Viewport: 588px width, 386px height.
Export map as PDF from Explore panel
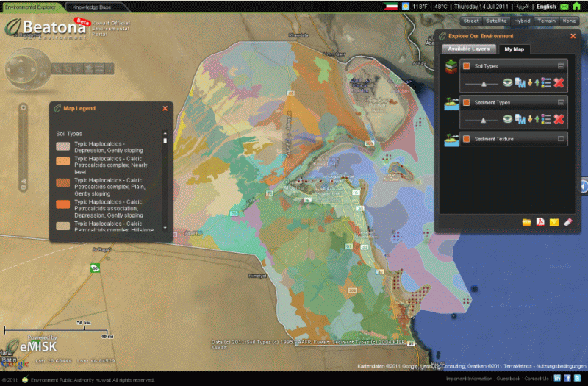[540, 222]
